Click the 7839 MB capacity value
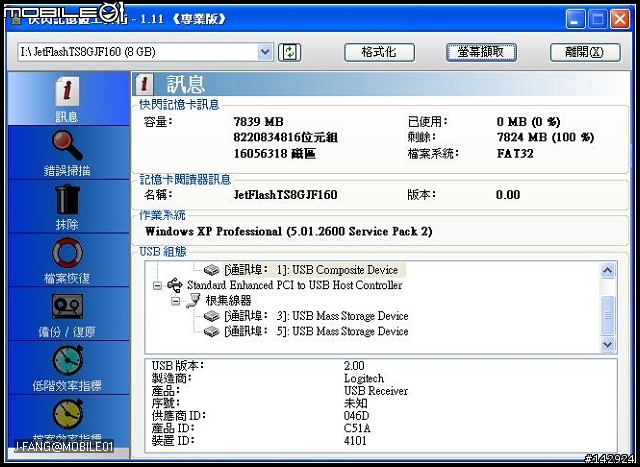The height and width of the screenshot is (467, 640). (258, 122)
